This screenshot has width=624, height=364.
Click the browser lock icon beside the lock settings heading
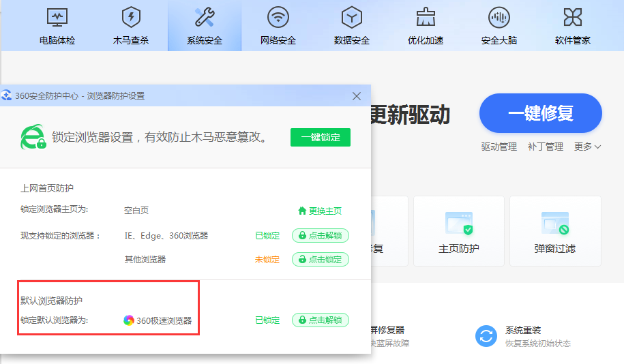33,137
